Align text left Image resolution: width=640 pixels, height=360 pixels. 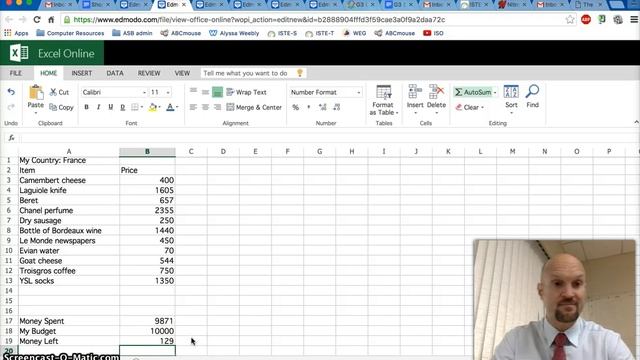pyautogui.click(x=193, y=107)
